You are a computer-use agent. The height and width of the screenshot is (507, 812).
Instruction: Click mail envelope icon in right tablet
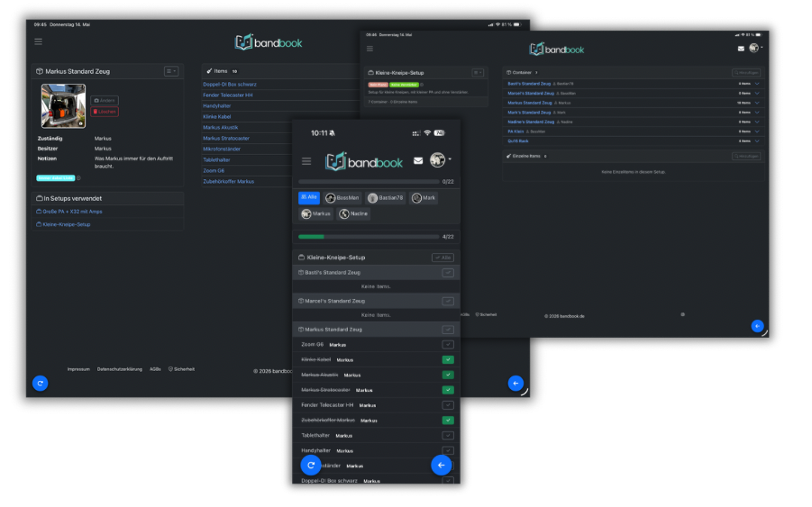(741, 49)
